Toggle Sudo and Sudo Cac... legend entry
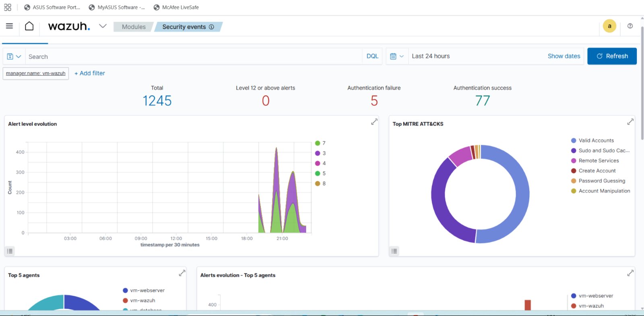644x316 pixels. 600,151
